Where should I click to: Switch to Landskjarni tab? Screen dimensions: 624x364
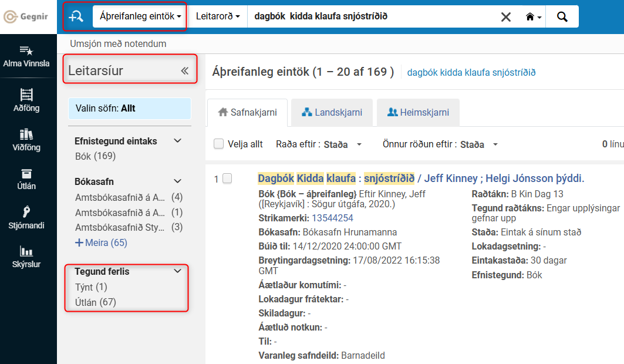pyautogui.click(x=332, y=113)
